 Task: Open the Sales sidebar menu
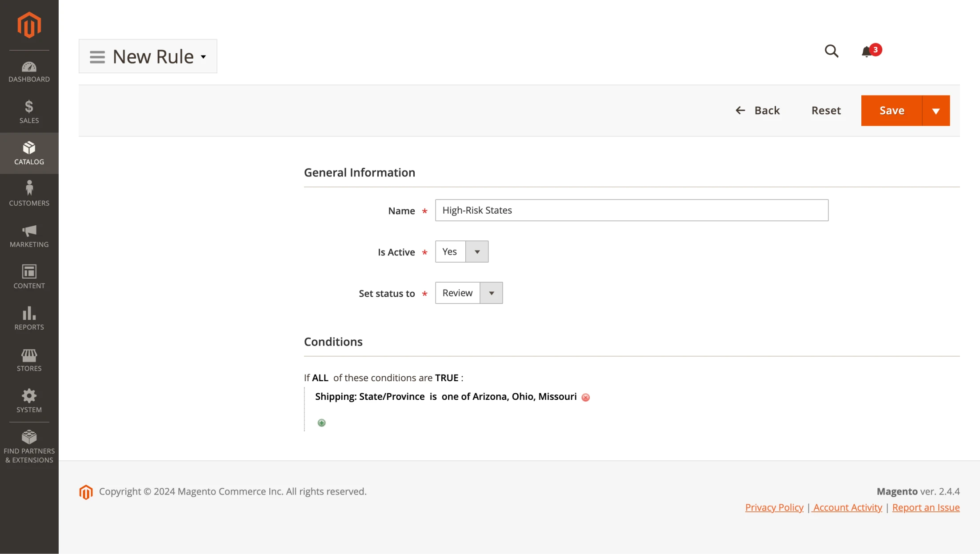[29, 112]
